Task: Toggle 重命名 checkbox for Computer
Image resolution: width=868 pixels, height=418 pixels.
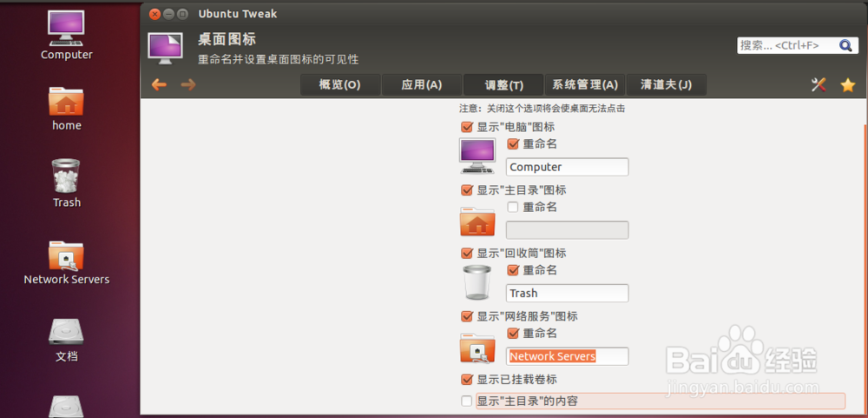Action: 513,144
